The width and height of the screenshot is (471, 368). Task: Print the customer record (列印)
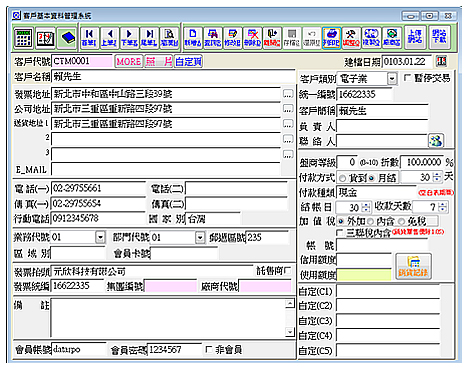pos(331,38)
